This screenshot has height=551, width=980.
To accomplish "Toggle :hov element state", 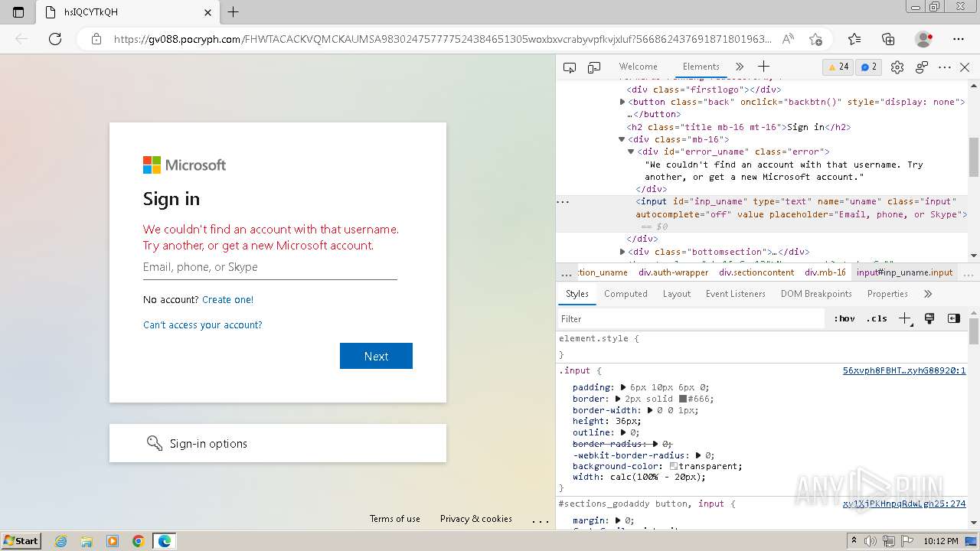I will point(844,319).
